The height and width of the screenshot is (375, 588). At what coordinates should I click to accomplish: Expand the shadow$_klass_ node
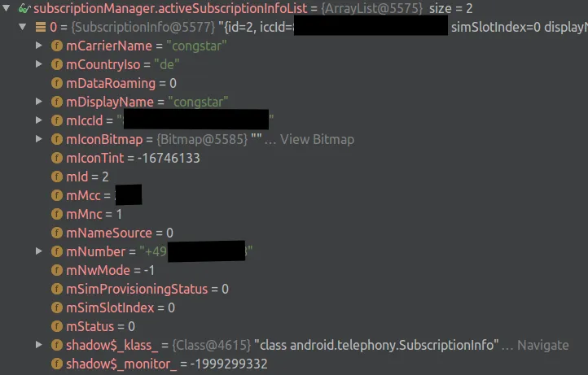tap(38, 345)
